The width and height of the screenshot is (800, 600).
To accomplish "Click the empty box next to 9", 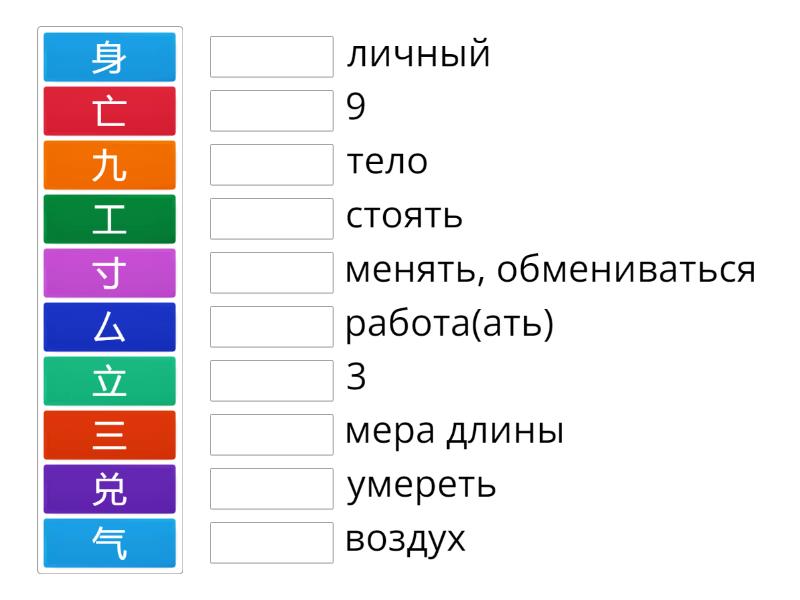I will (272, 111).
